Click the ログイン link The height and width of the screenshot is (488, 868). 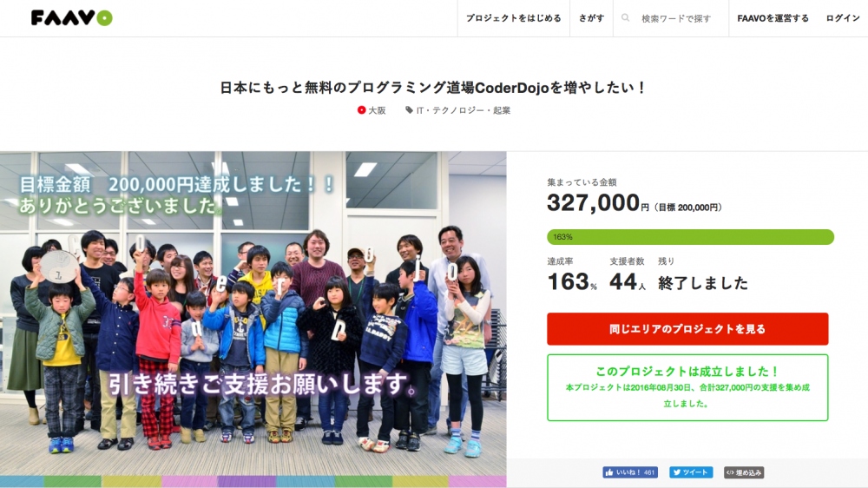843,18
